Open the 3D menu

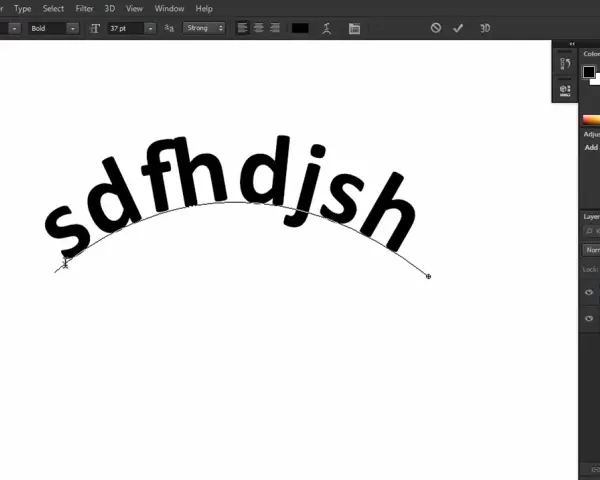[x=109, y=8]
